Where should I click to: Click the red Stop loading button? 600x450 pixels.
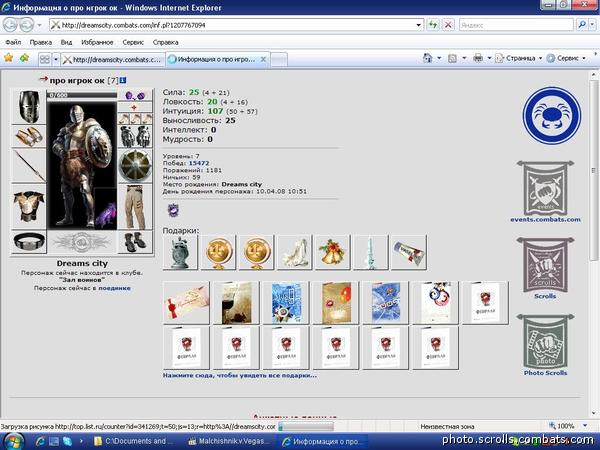(448, 25)
